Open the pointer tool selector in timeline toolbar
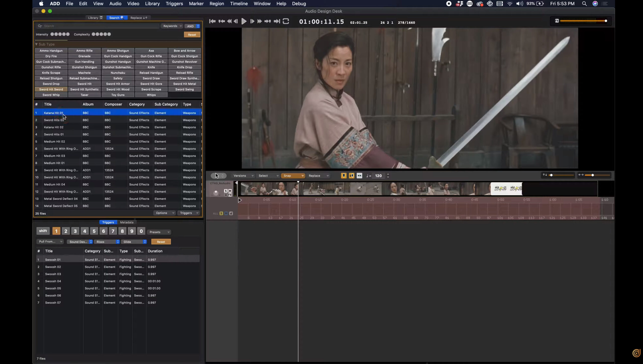 (x=219, y=176)
